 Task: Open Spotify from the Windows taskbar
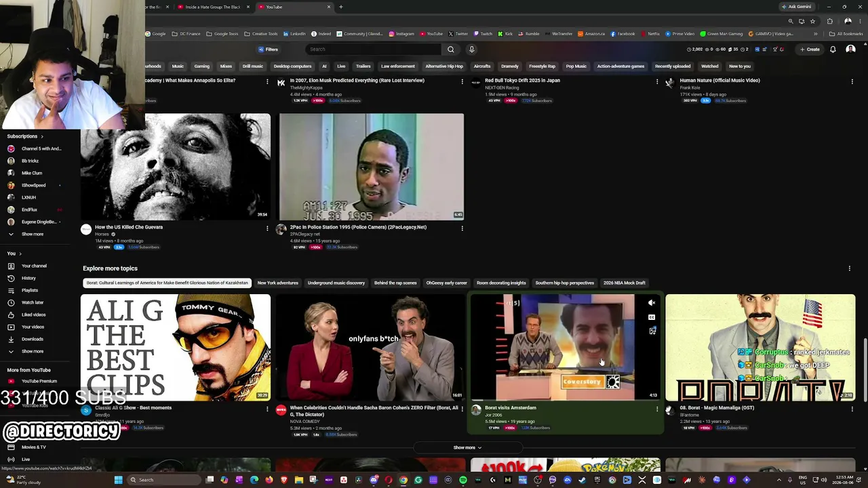tap(463, 480)
